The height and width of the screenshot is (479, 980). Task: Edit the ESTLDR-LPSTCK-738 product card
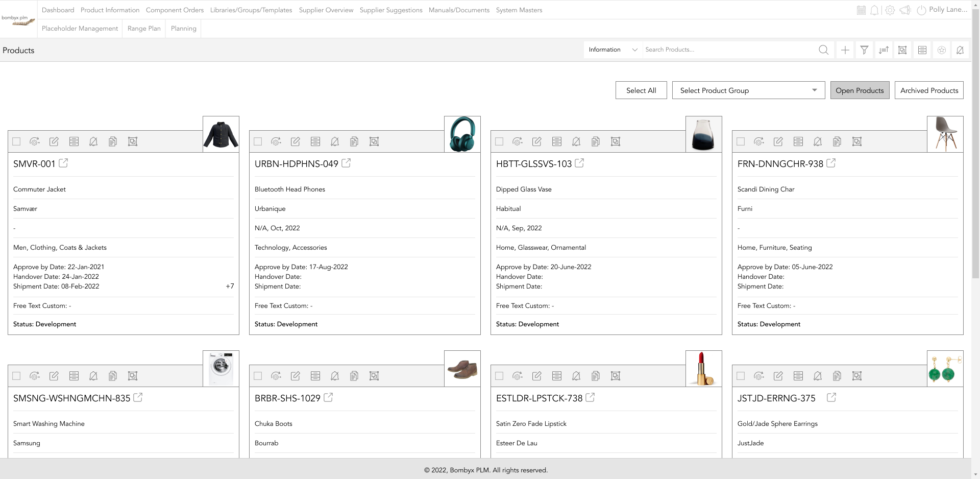coord(536,376)
